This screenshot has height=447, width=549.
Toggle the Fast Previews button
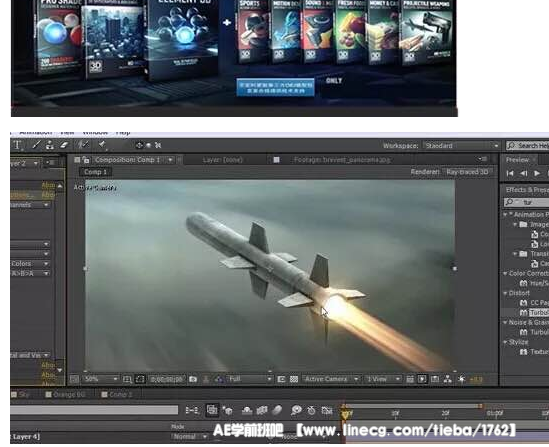click(422, 379)
